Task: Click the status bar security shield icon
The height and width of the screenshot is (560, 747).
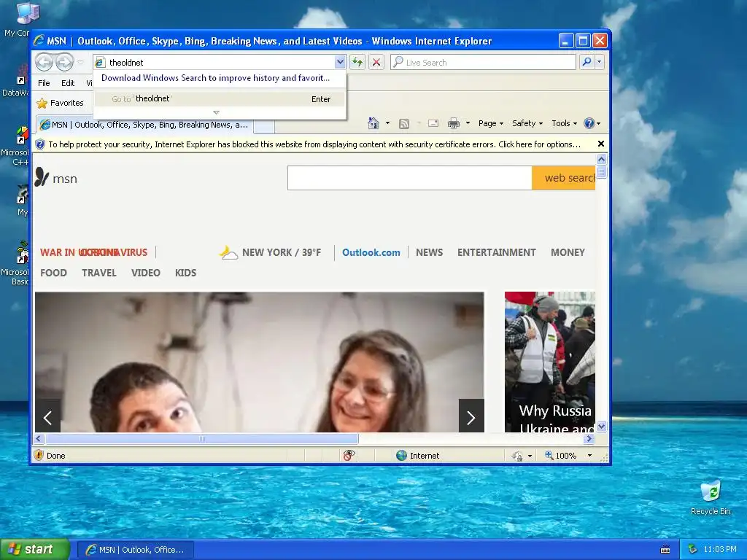Action: coord(39,455)
